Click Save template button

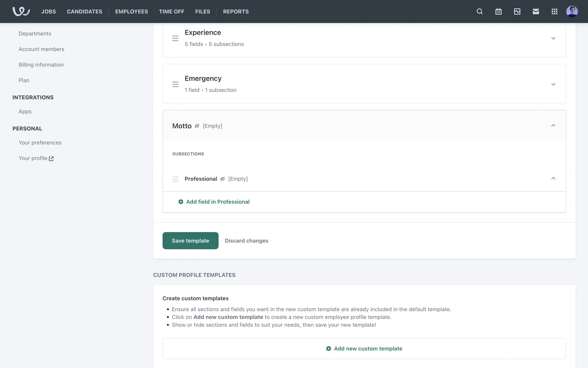190,241
